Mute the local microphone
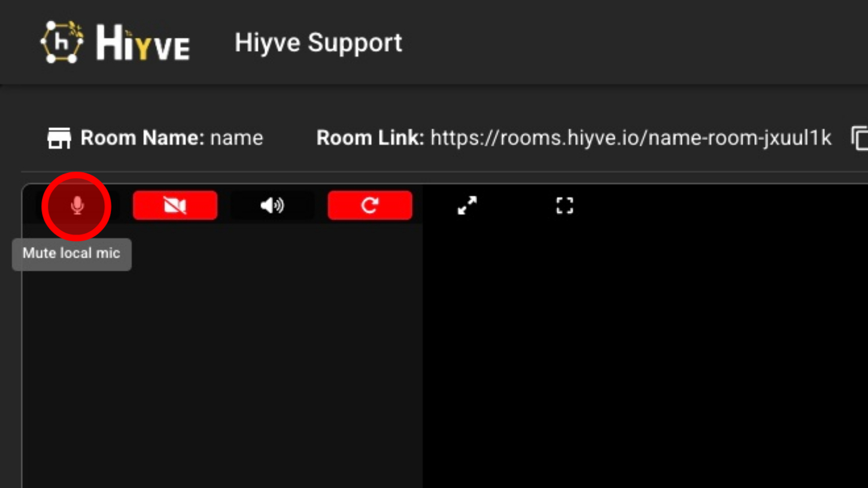868x488 pixels. pyautogui.click(x=77, y=206)
